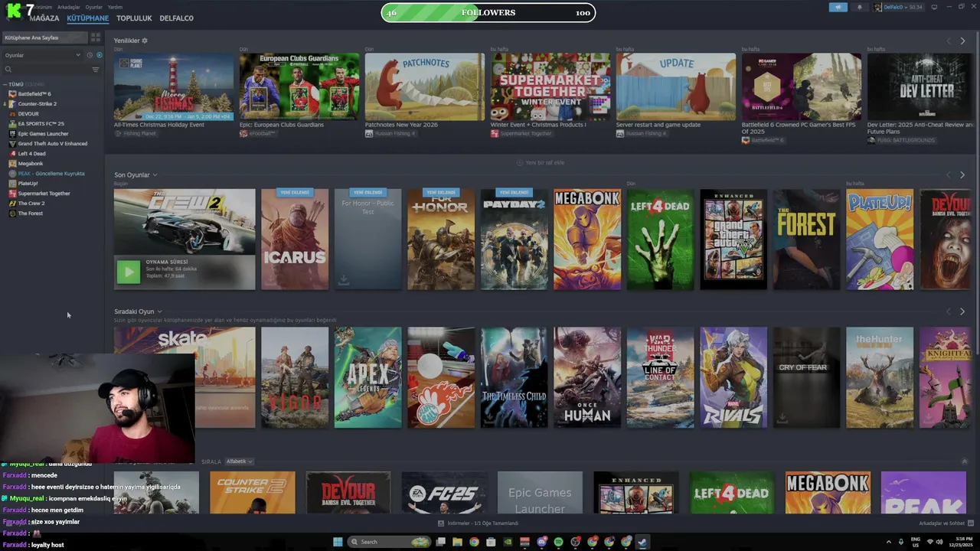Select The Forest in sidebar list

(x=30, y=214)
